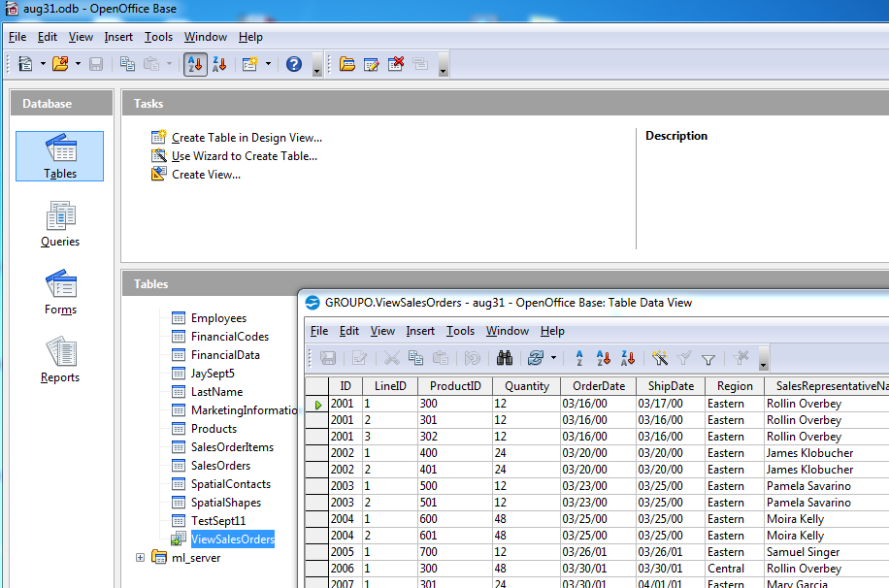
Task: Open the New Document dropdown arrow
Action: pos(43,64)
